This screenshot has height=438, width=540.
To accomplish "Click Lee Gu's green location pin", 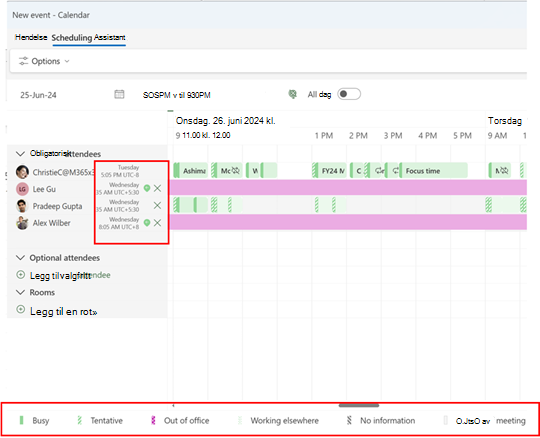I will (x=147, y=188).
